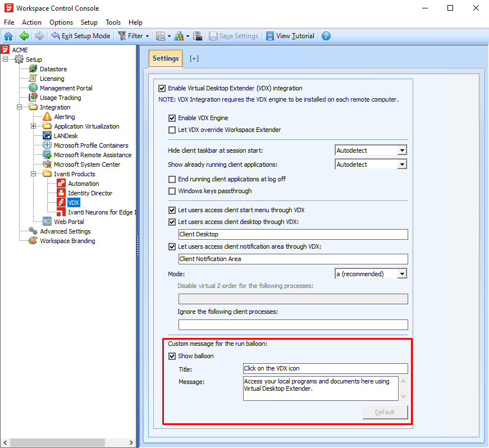Click the Setup gear icon in the tree
The image size is (489, 448).
click(x=19, y=60)
